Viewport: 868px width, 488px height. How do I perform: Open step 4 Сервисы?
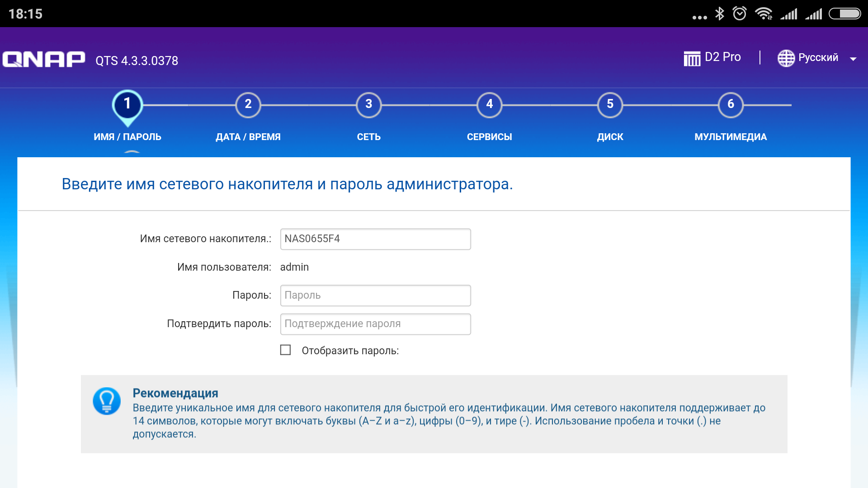pos(490,105)
